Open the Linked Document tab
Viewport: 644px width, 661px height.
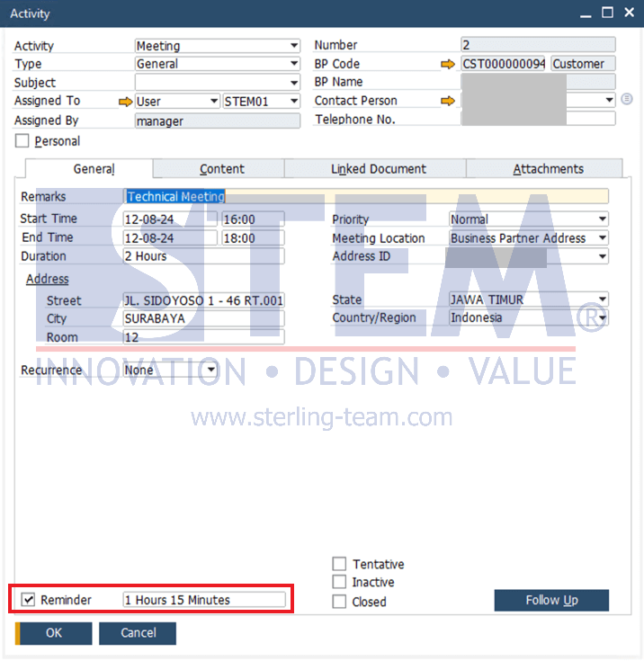(x=378, y=169)
